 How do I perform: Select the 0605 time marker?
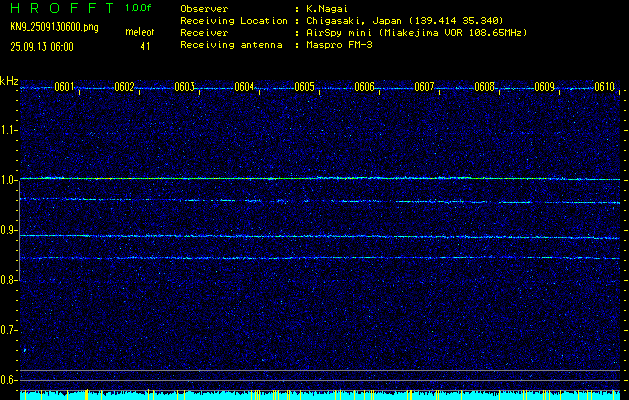pyautogui.click(x=304, y=87)
